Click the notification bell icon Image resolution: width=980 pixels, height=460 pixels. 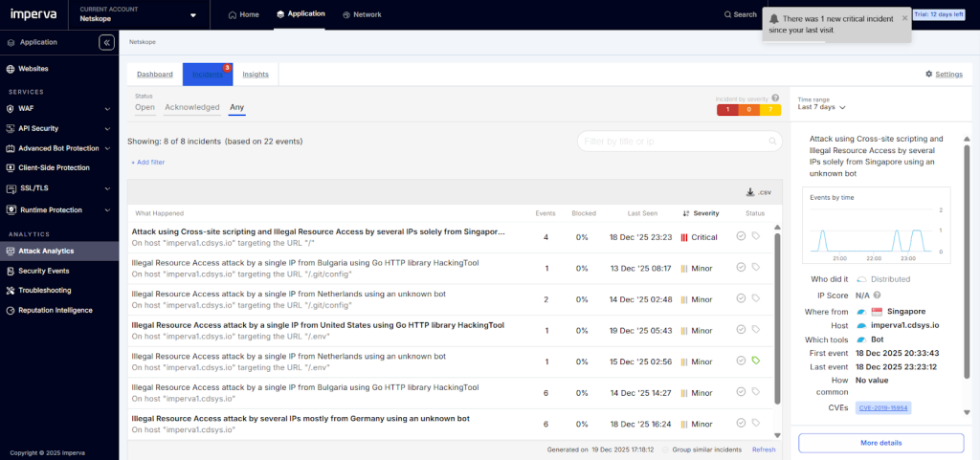click(774, 19)
